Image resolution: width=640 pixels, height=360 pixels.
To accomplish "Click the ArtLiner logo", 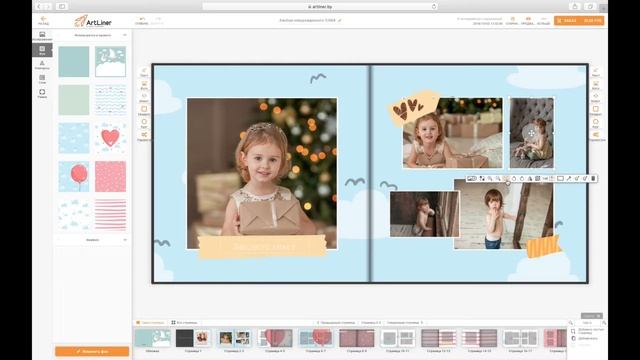I will tap(93, 21).
